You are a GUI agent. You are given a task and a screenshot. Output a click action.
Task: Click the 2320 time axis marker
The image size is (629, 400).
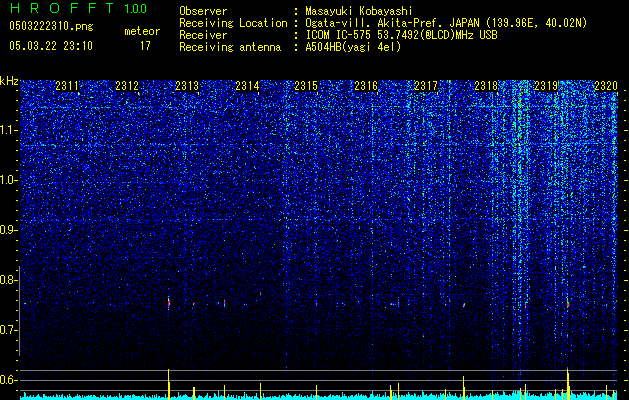click(x=606, y=85)
